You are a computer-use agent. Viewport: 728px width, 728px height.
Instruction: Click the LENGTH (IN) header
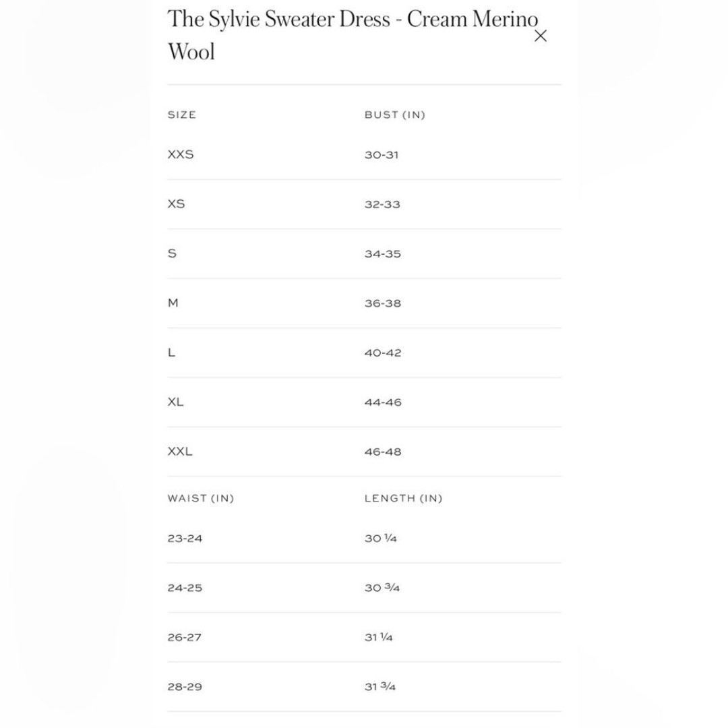(404, 498)
